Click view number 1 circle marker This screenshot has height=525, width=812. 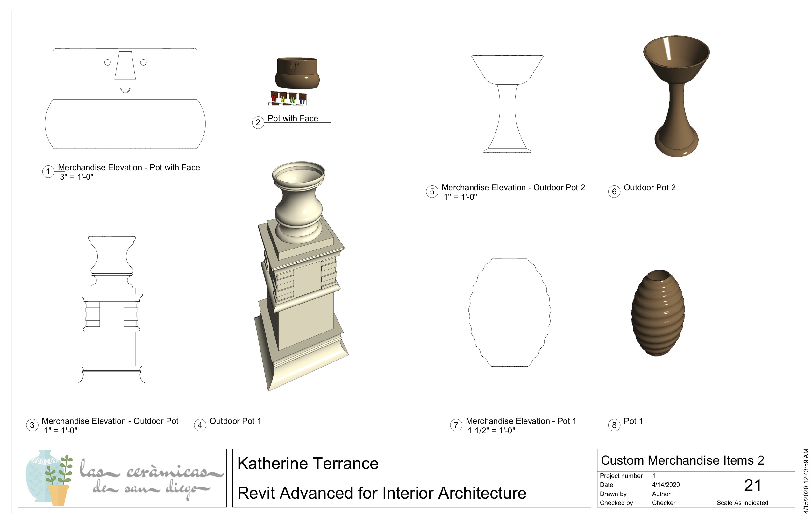(x=48, y=171)
